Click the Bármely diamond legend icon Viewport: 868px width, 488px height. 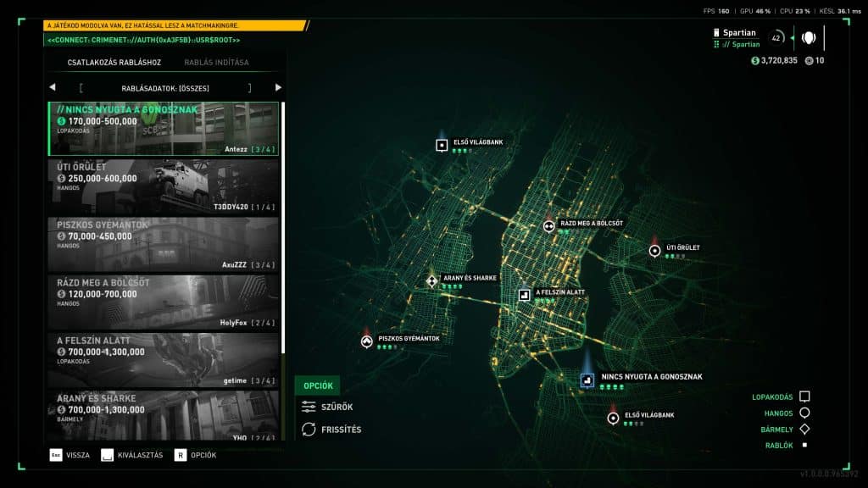point(805,429)
